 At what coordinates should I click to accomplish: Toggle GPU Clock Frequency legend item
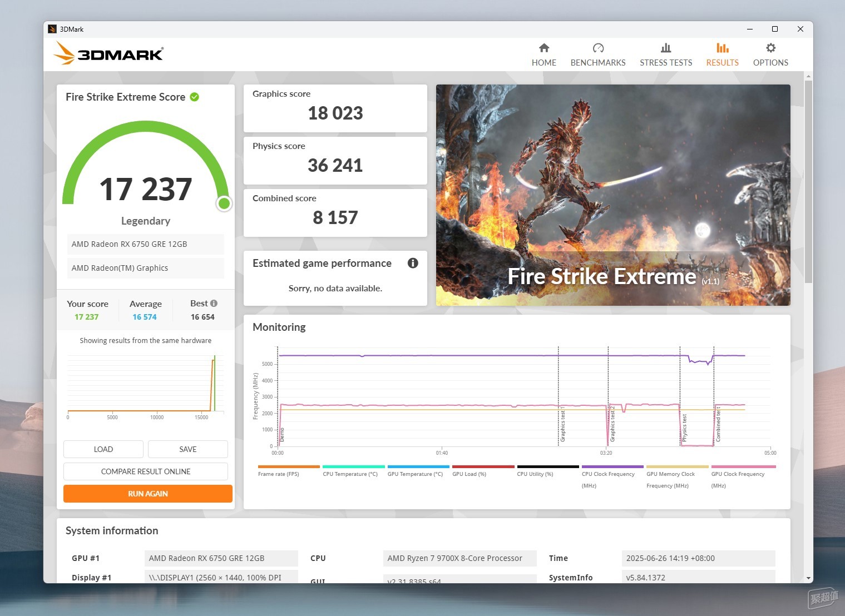pyautogui.click(x=743, y=477)
